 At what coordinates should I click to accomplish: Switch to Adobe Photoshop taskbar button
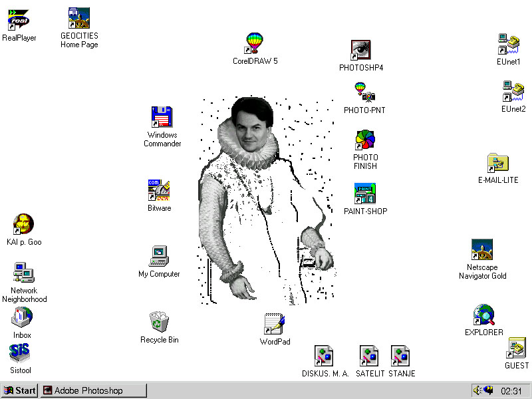[92, 390]
